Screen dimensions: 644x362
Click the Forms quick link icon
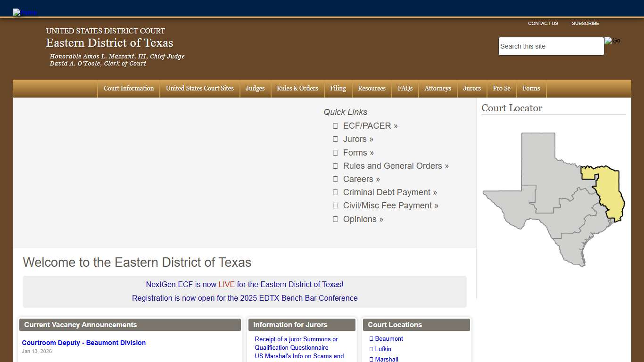point(335,152)
